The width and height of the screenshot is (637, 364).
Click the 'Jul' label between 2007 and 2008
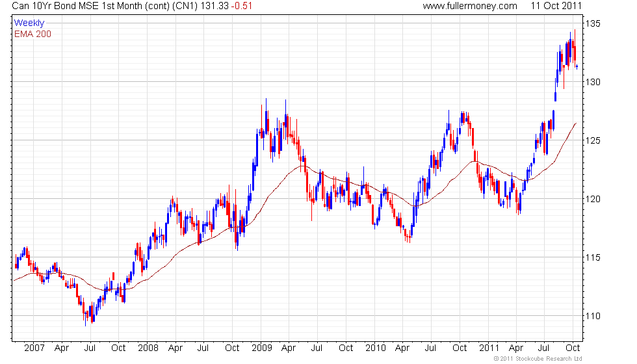point(90,348)
